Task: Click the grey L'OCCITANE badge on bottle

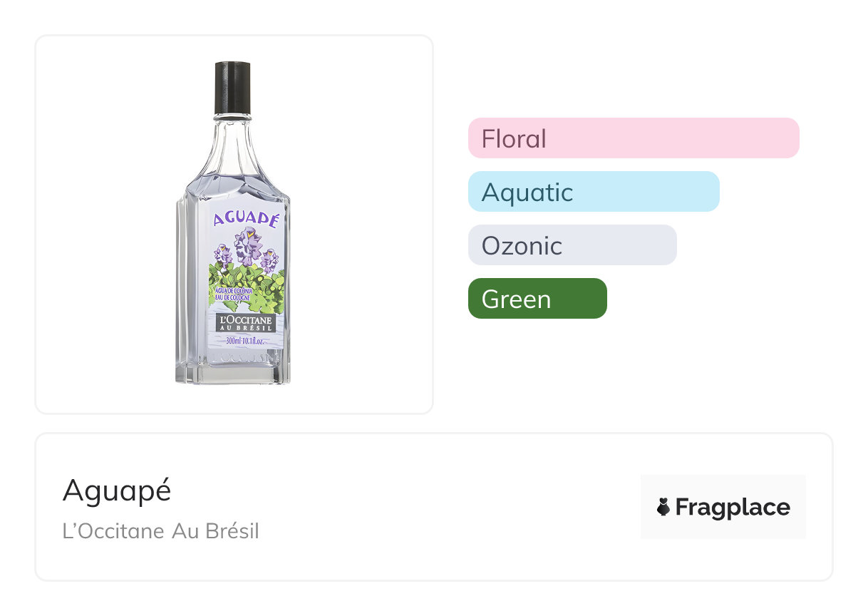Action: [245, 323]
